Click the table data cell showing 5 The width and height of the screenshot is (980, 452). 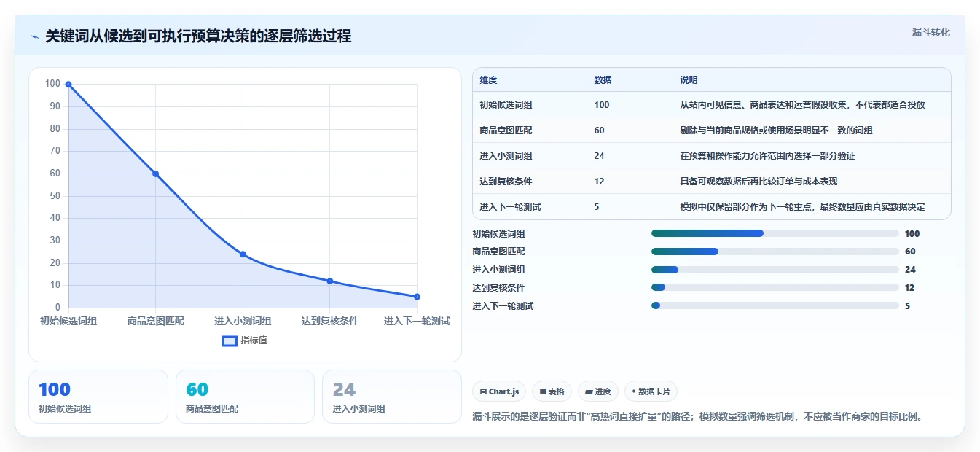click(x=597, y=207)
